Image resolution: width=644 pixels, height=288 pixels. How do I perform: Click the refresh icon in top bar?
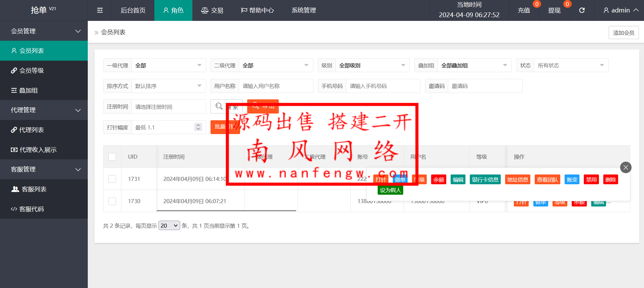pos(582,10)
